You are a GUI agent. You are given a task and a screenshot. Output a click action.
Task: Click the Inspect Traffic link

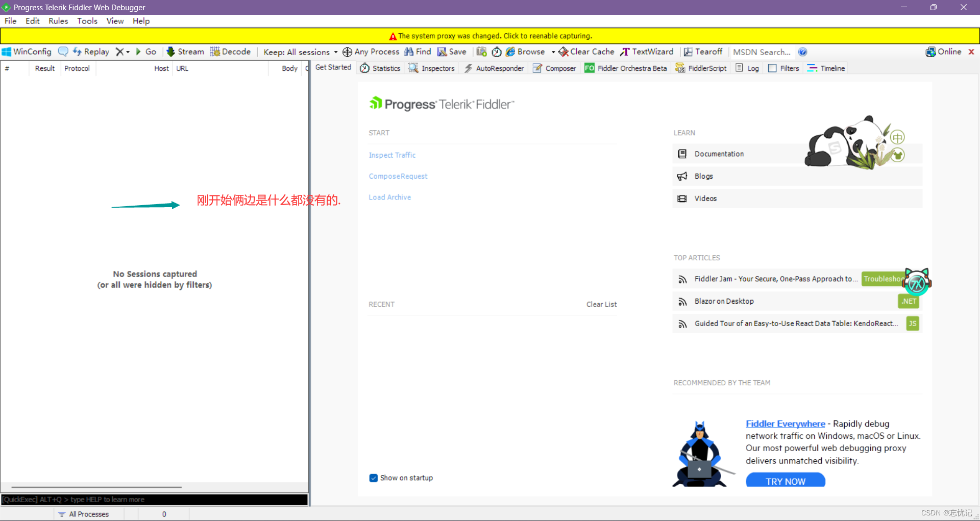point(392,155)
